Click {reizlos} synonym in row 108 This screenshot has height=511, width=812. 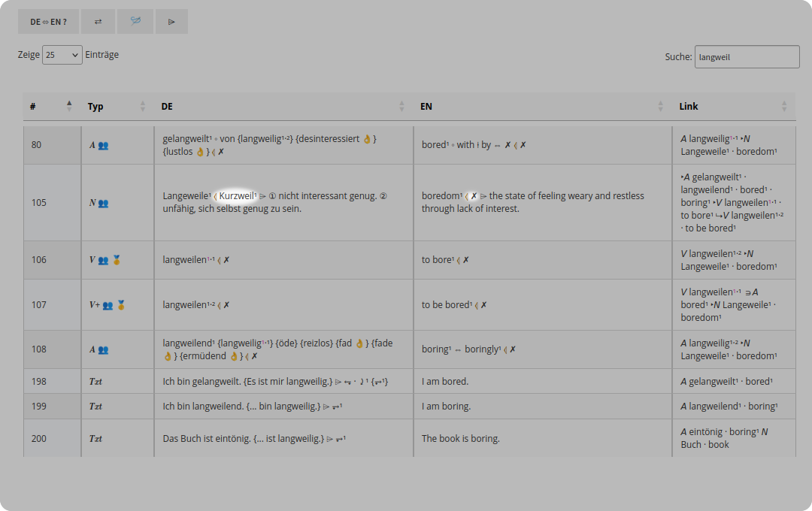(316, 343)
